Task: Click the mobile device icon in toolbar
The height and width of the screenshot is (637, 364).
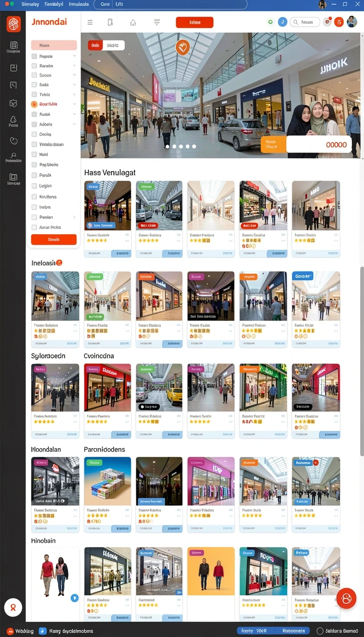Action: pos(110,22)
